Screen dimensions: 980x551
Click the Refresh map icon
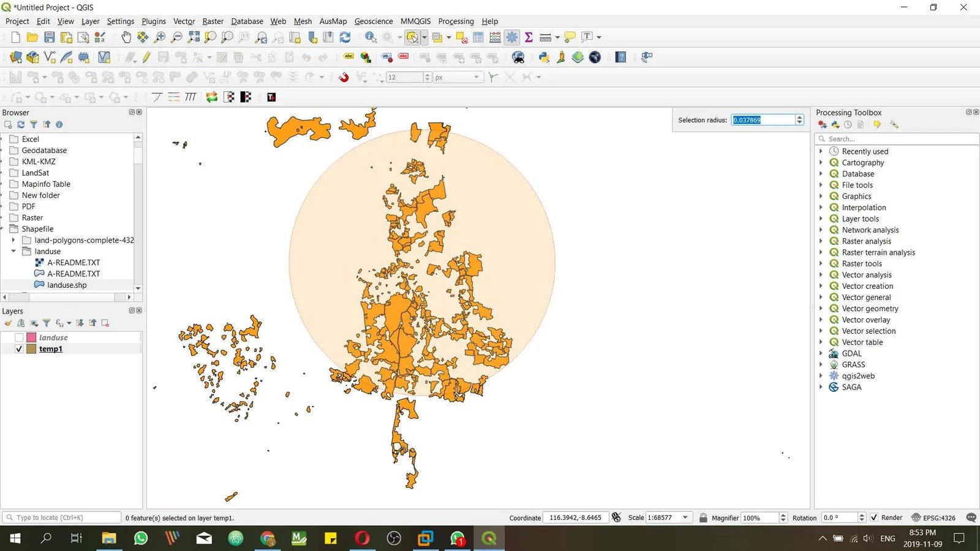click(x=345, y=37)
